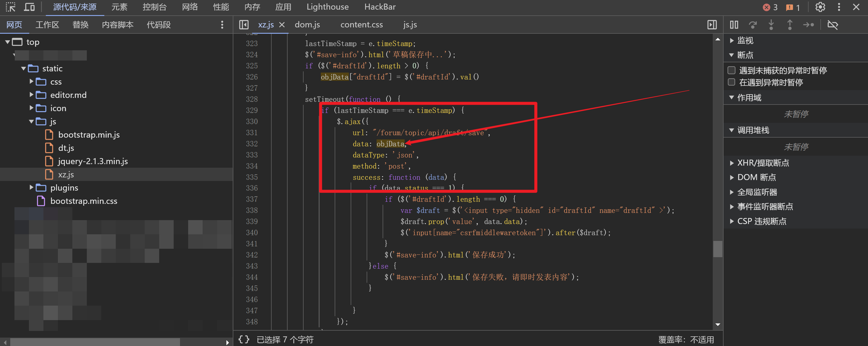This screenshot has height=346, width=868.
Task: Expand the icon folder
Action: (x=31, y=108)
